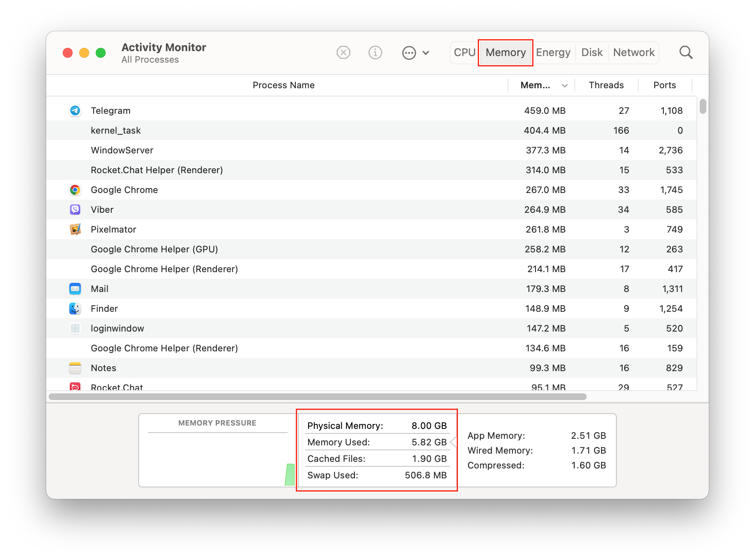Open process info with the (i) toolbar icon

tap(375, 52)
